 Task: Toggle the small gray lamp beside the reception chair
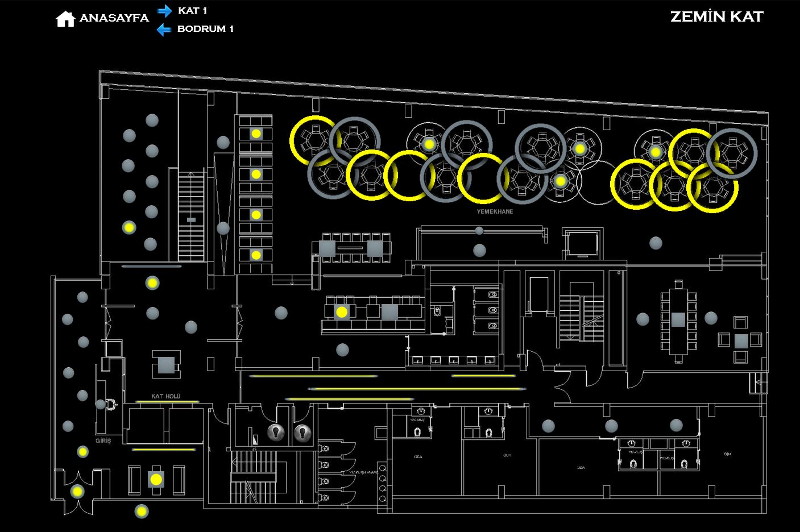(x=101, y=405)
